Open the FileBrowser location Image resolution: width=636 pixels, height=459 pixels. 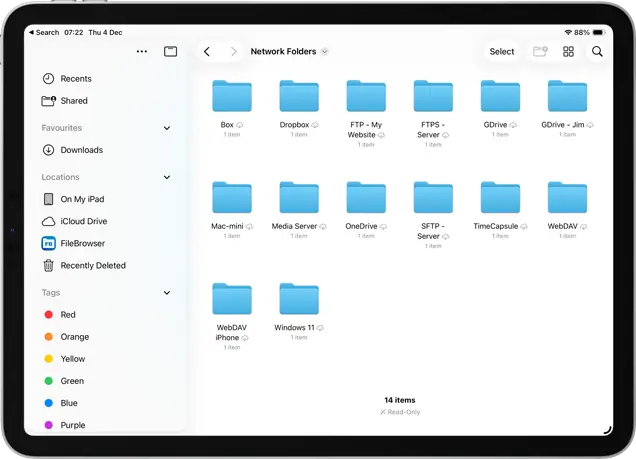click(x=82, y=243)
